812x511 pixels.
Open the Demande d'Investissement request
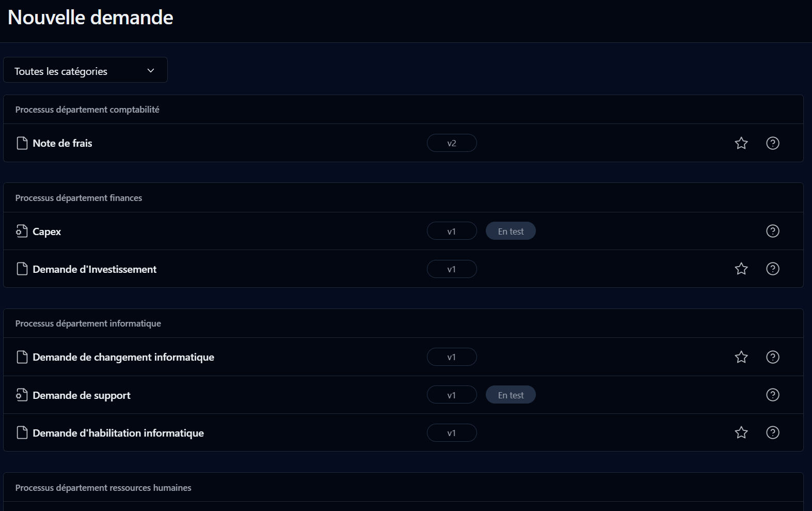point(94,269)
